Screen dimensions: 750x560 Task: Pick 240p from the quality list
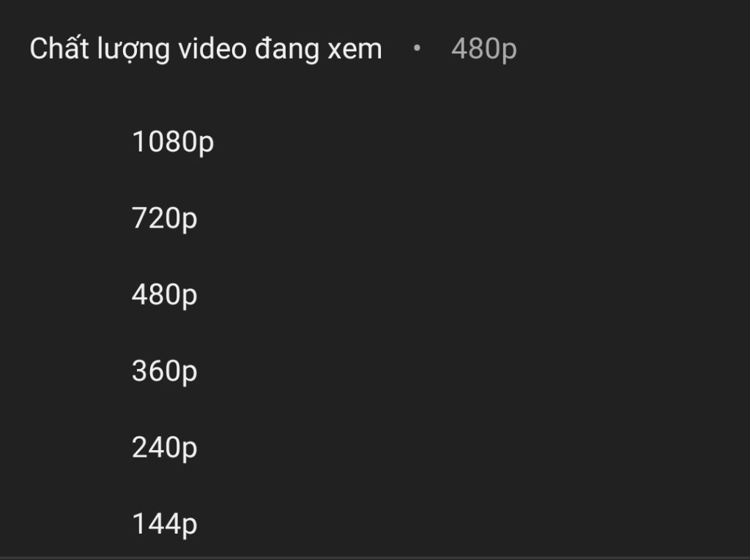click(165, 448)
